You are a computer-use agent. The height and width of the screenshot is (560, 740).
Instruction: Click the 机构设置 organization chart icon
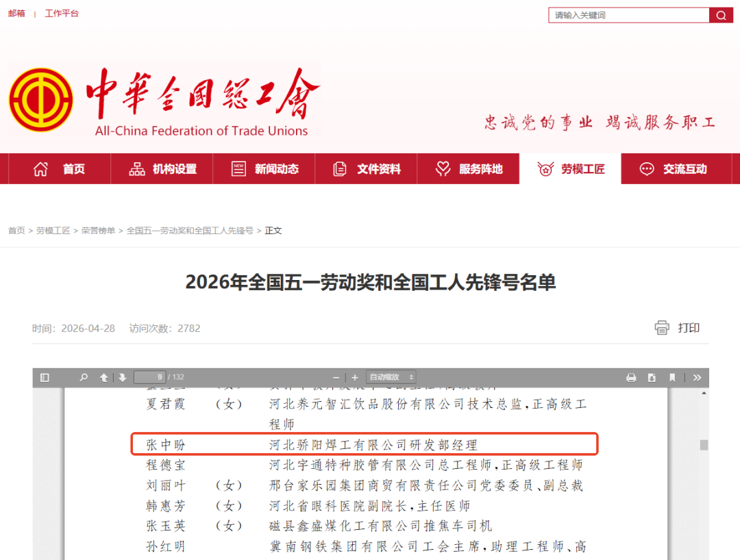coord(137,169)
